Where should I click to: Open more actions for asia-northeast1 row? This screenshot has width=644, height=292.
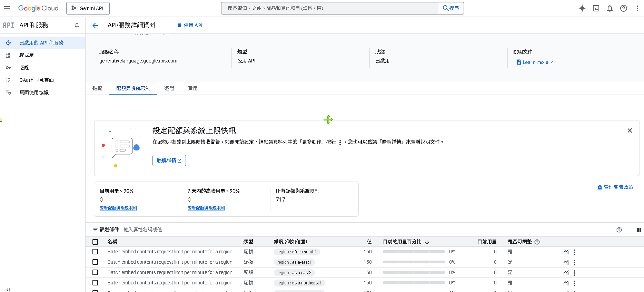pos(574,283)
